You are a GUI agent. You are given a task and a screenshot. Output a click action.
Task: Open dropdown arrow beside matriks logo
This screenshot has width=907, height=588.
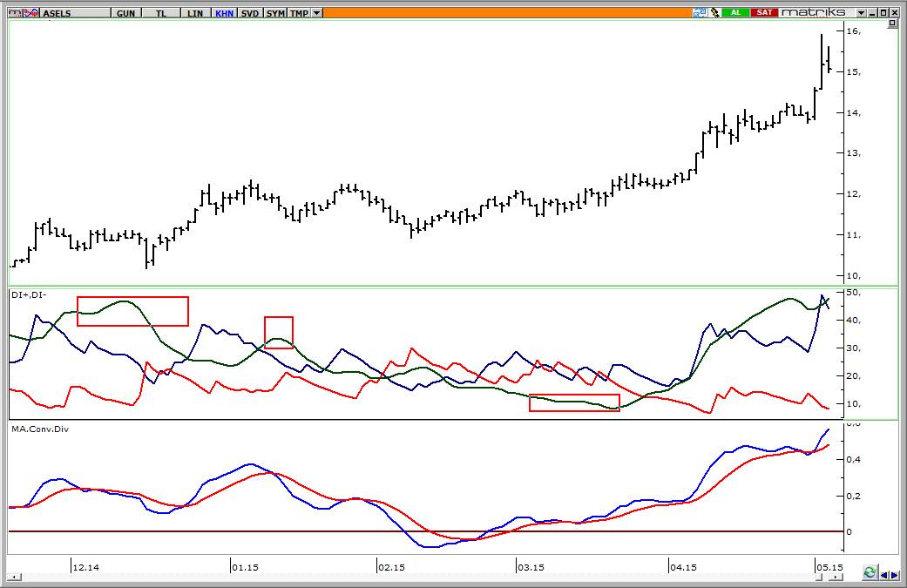point(862,12)
